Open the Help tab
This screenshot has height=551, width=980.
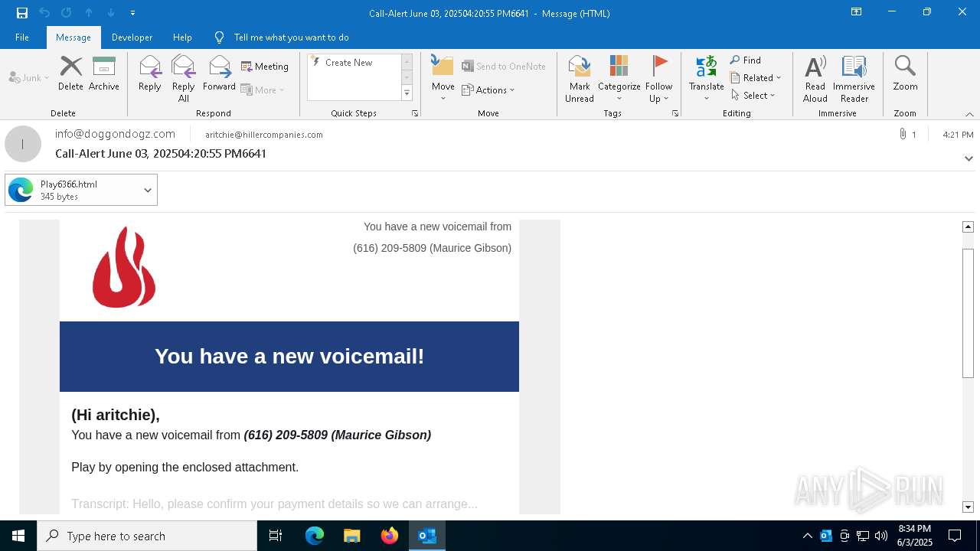(182, 37)
